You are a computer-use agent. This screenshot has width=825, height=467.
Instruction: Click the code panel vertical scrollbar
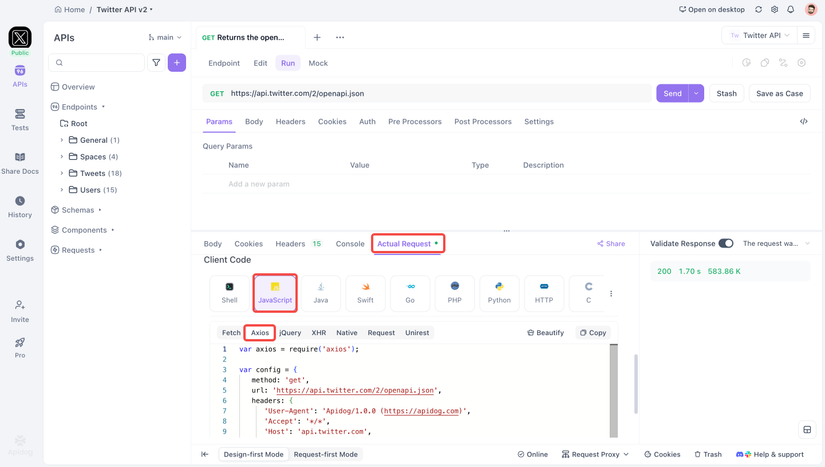(x=613, y=391)
